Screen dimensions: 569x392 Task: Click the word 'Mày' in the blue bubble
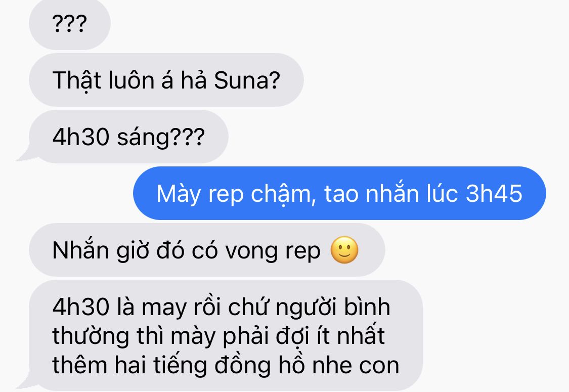[178, 194]
